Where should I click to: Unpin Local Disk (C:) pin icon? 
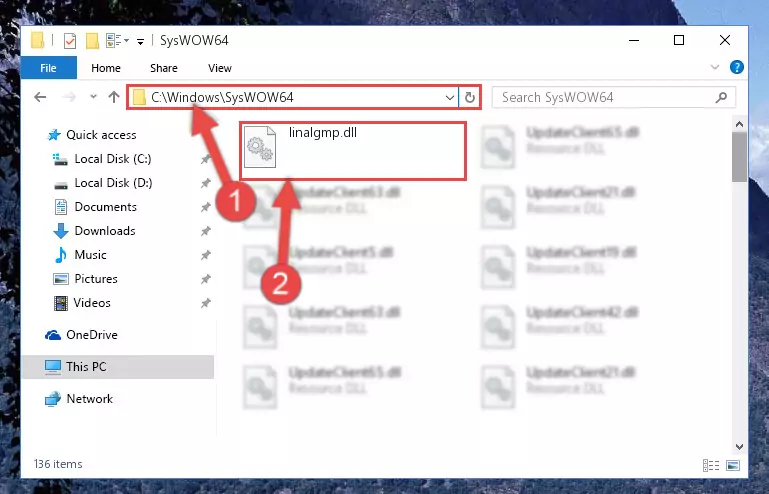click(205, 159)
